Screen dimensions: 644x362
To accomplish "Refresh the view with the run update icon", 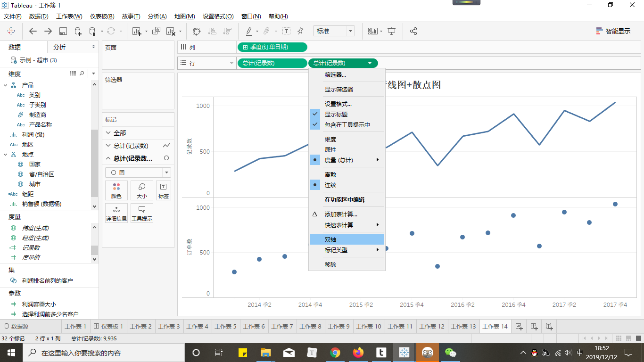I will [x=111, y=31].
